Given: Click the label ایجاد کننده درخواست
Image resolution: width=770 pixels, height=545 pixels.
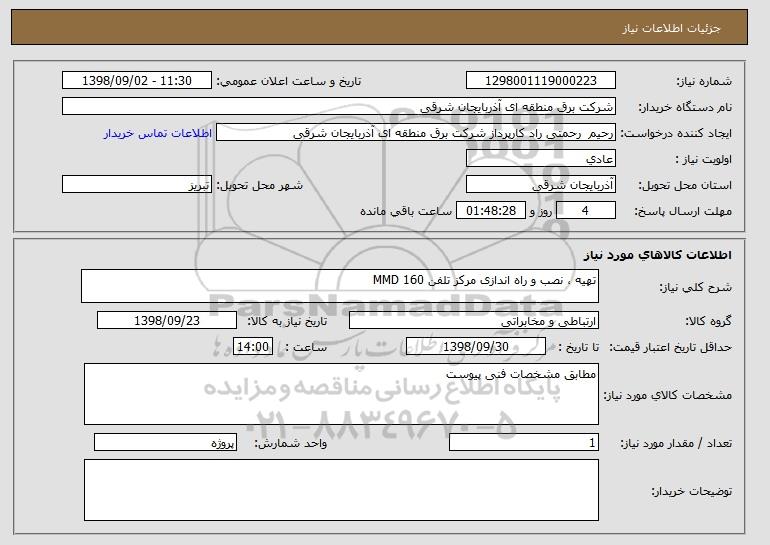Looking at the screenshot, I should coord(676,133).
